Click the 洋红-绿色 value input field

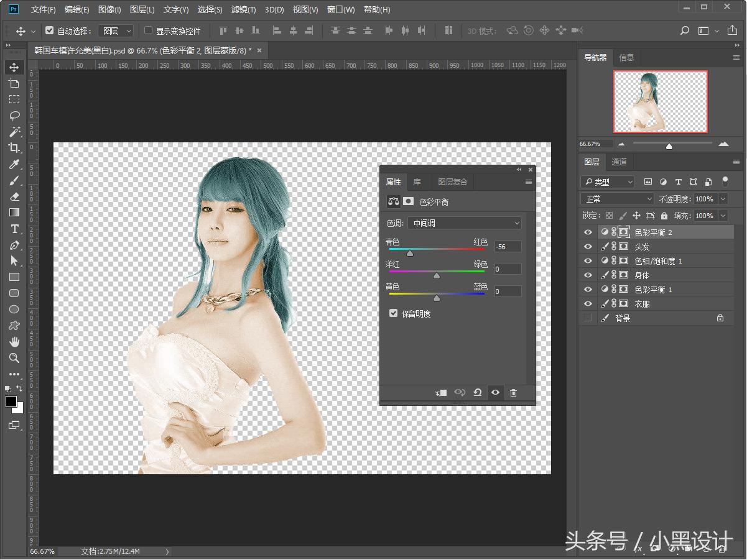(x=508, y=269)
